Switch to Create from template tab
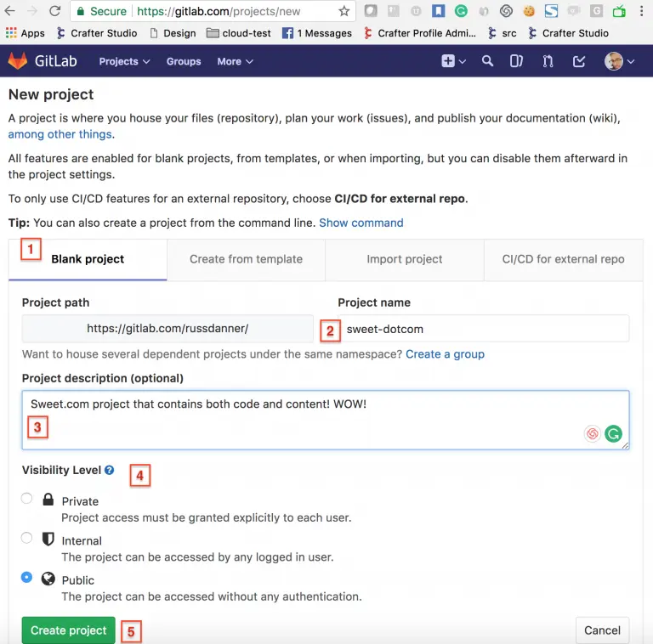653x644 pixels. (x=246, y=259)
